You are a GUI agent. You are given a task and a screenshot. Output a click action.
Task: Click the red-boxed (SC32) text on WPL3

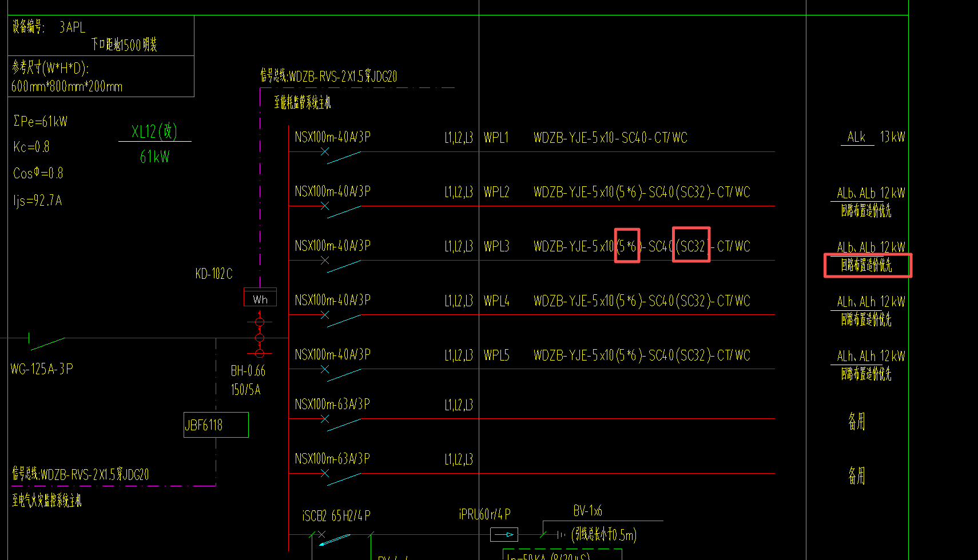[x=691, y=246]
